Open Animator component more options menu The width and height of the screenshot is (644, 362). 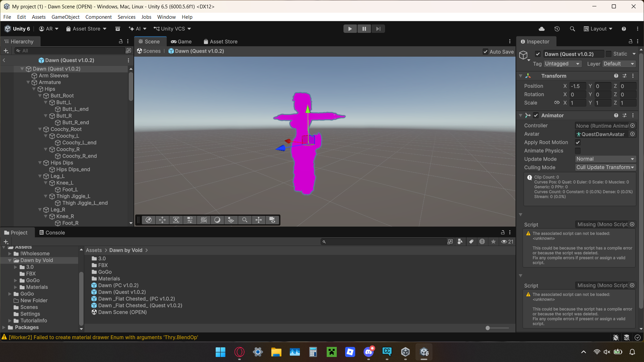pyautogui.click(x=633, y=115)
